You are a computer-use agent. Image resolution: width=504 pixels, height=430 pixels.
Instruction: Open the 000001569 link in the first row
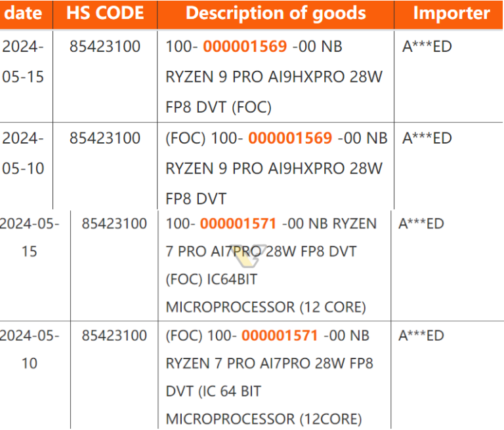pyautogui.click(x=245, y=47)
